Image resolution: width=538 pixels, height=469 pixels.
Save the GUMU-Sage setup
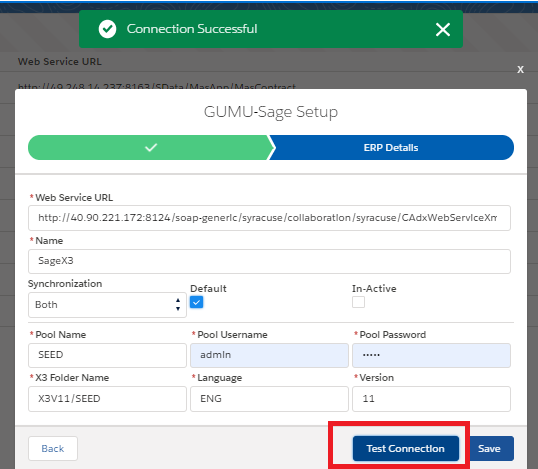click(490, 448)
